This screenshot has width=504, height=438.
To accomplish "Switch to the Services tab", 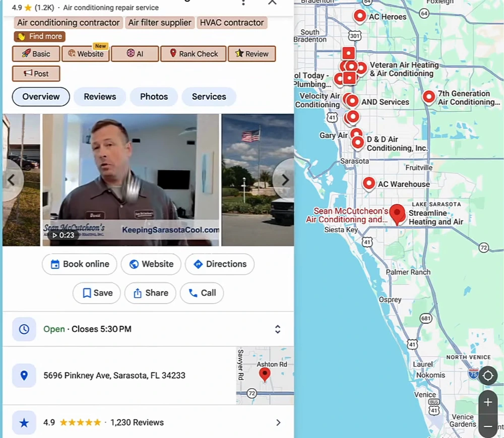I will pos(209,97).
